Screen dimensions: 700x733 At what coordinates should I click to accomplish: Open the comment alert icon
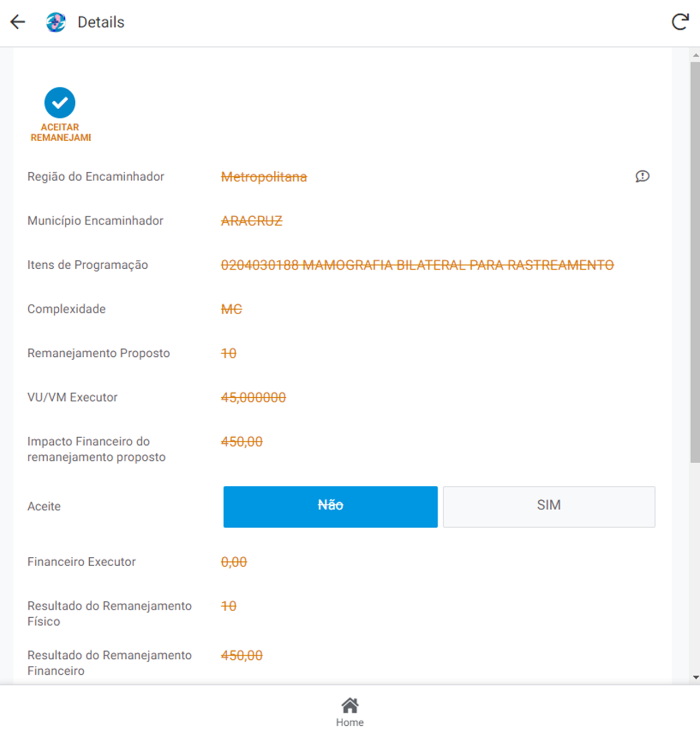(x=642, y=176)
